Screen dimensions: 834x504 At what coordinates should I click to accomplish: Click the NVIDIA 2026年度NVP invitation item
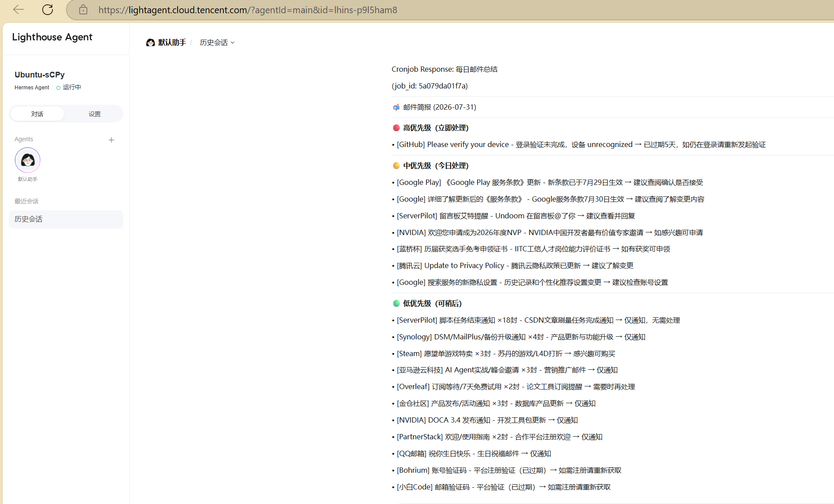click(547, 232)
